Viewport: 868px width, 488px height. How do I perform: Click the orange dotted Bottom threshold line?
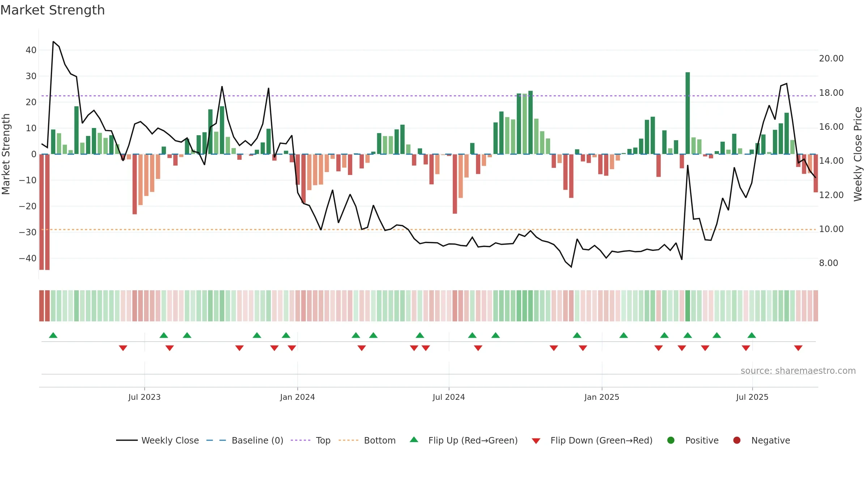(429, 230)
